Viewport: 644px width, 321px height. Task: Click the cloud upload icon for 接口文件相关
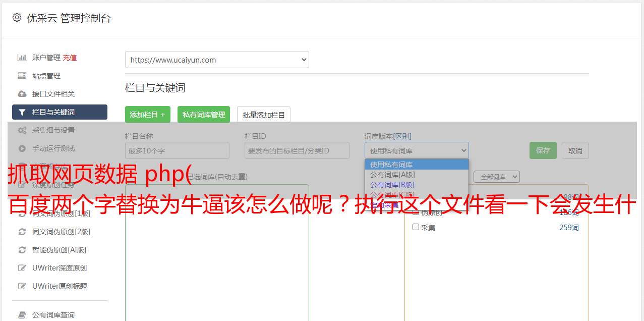22,94
